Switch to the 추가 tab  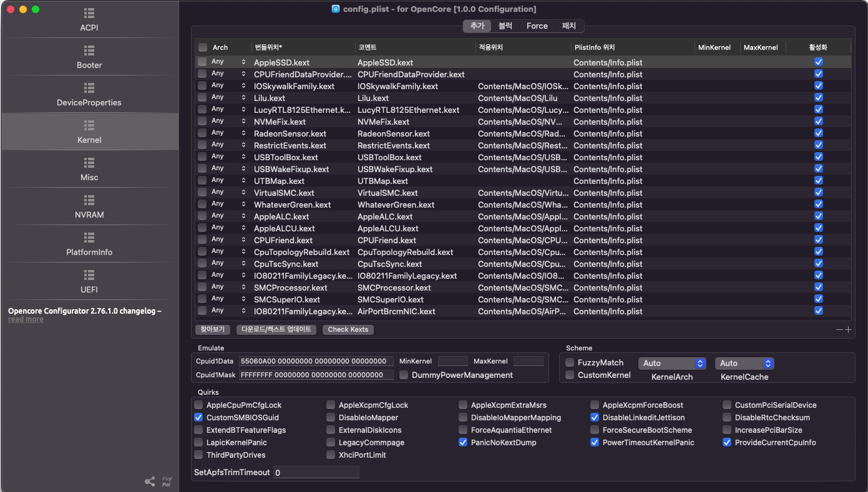(477, 26)
